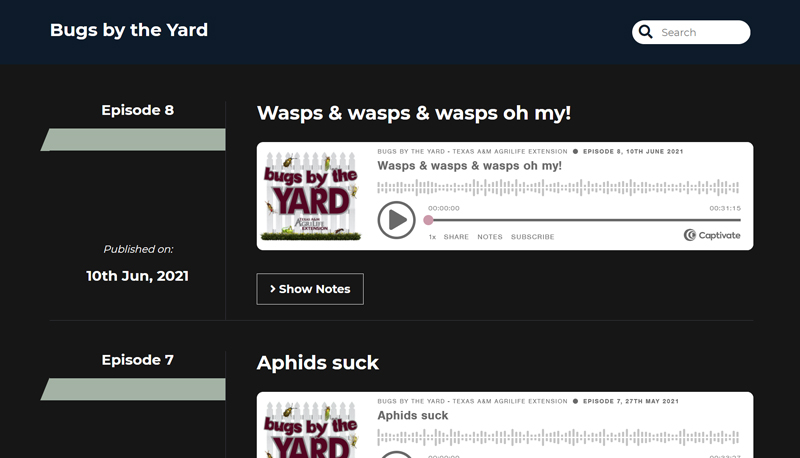This screenshot has height=458, width=800.
Task: Open the Captivate logo link
Action: pos(712,235)
